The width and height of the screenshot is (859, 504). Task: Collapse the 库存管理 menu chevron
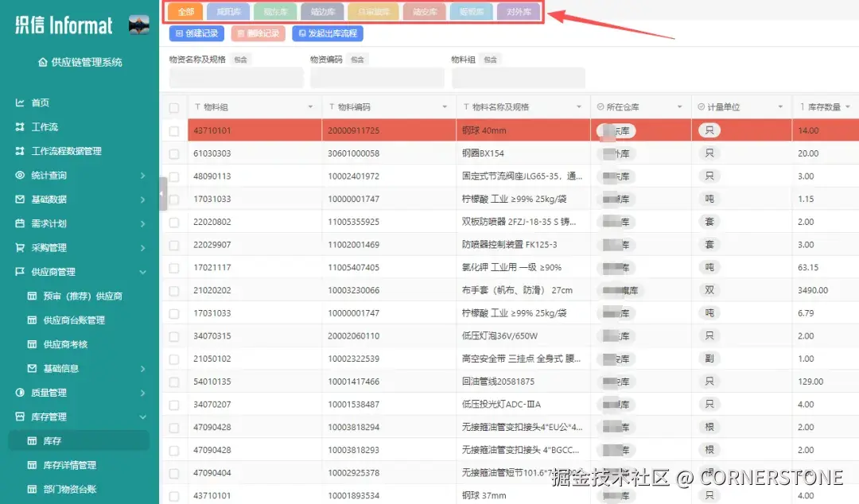[x=142, y=417]
